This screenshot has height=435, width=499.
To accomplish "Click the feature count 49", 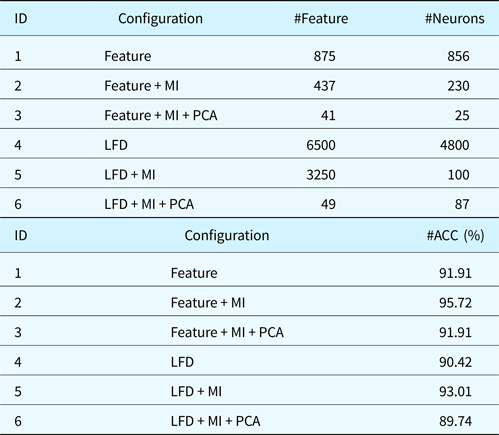I will tap(328, 204).
